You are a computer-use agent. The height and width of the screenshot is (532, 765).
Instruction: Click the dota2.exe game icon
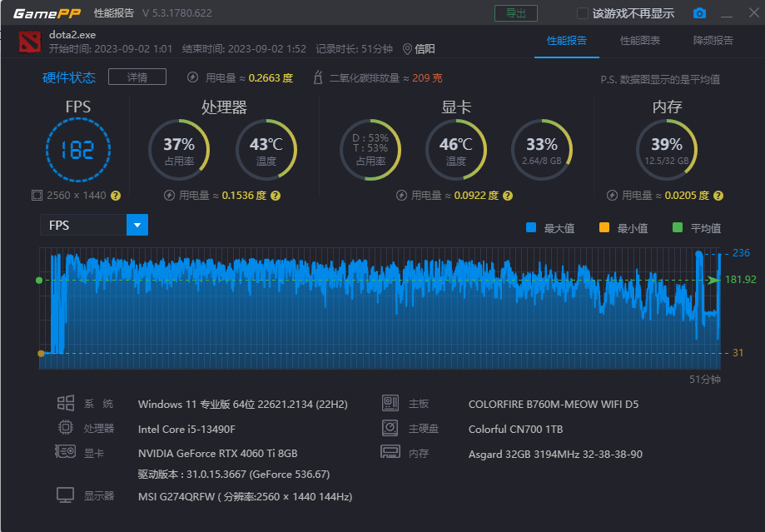(30, 42)
